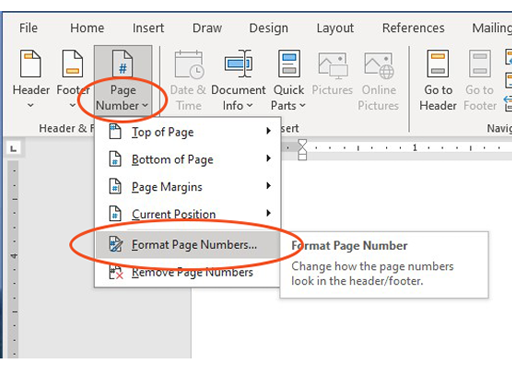Open Quick Parts icon

pos(289,63)
